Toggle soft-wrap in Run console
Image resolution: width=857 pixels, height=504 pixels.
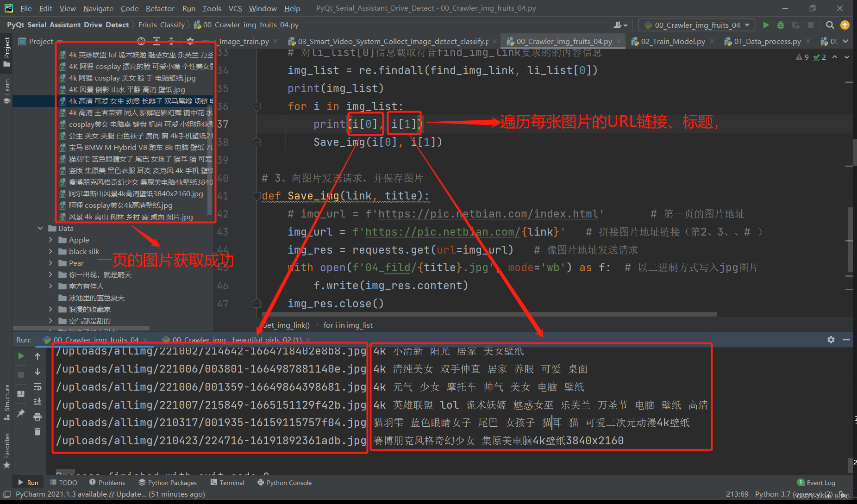38,386
